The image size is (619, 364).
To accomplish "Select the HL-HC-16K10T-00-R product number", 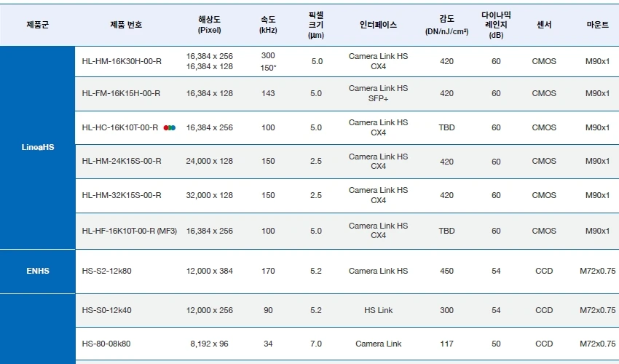I will (120, 127).
